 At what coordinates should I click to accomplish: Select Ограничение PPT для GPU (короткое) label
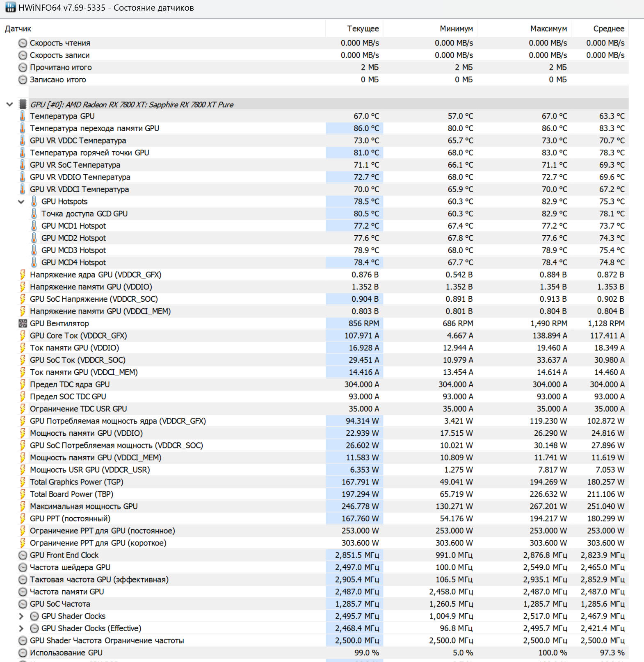98,543
